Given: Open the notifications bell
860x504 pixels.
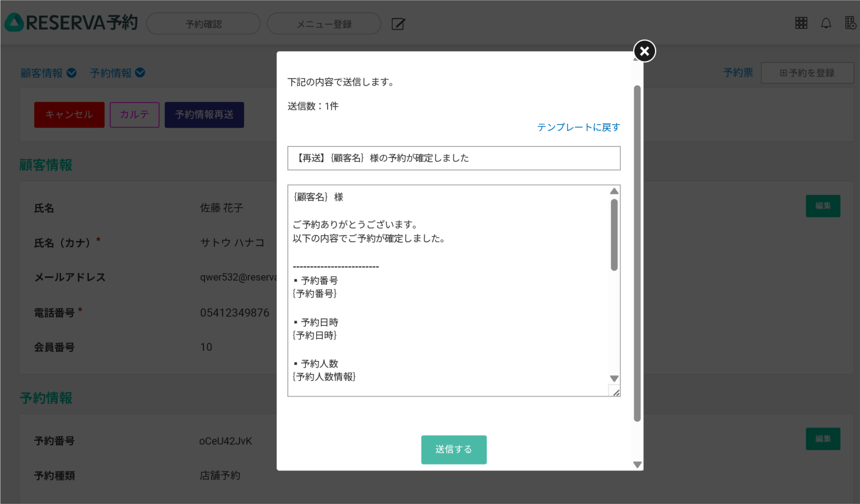Looking at the screenshot, I should [x=826, y=23].
